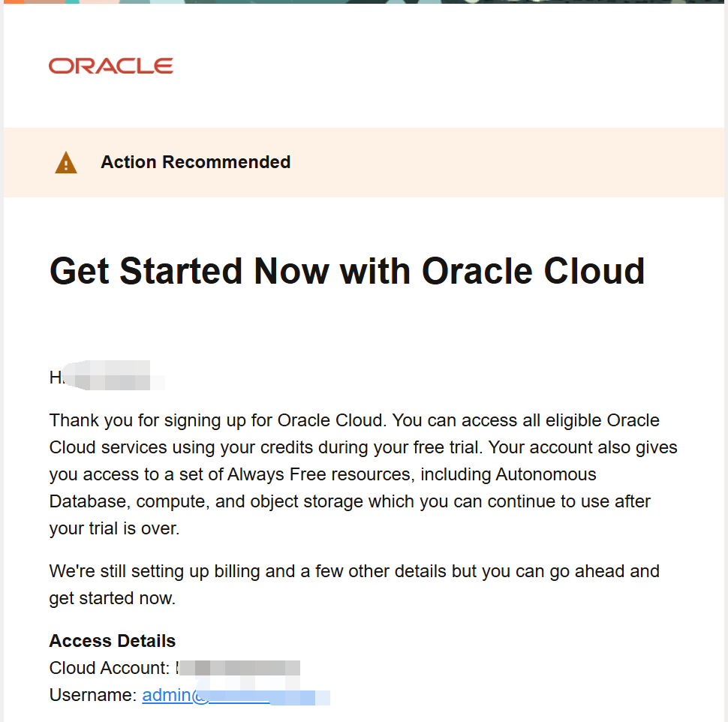This screenshot has height=722, width=728.
Task: Click the word "Oracle Cloud" in the heading
Action: pos(533,271)
